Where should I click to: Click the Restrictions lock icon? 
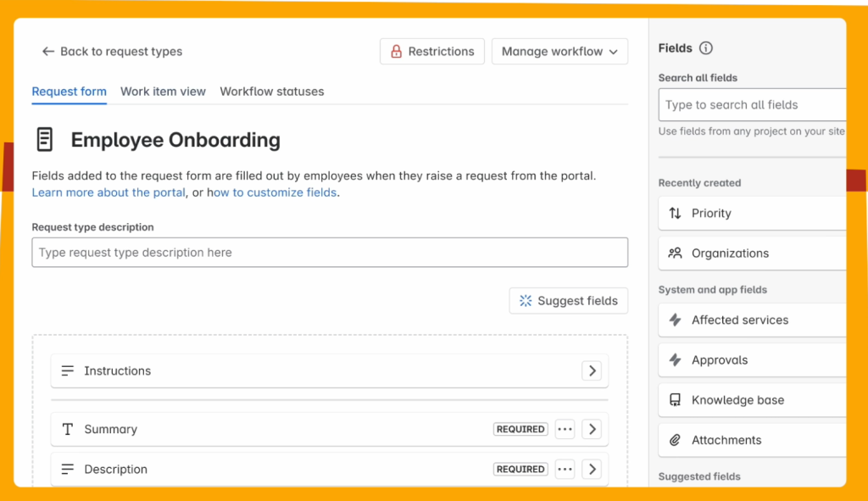click(x=396, y=51)
